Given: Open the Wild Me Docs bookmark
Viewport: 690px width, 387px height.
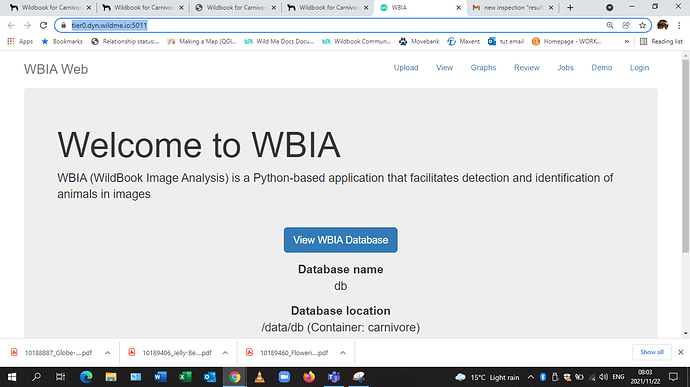Looking at the screenshot, I should pyautogui.click(x=279, y=41).
